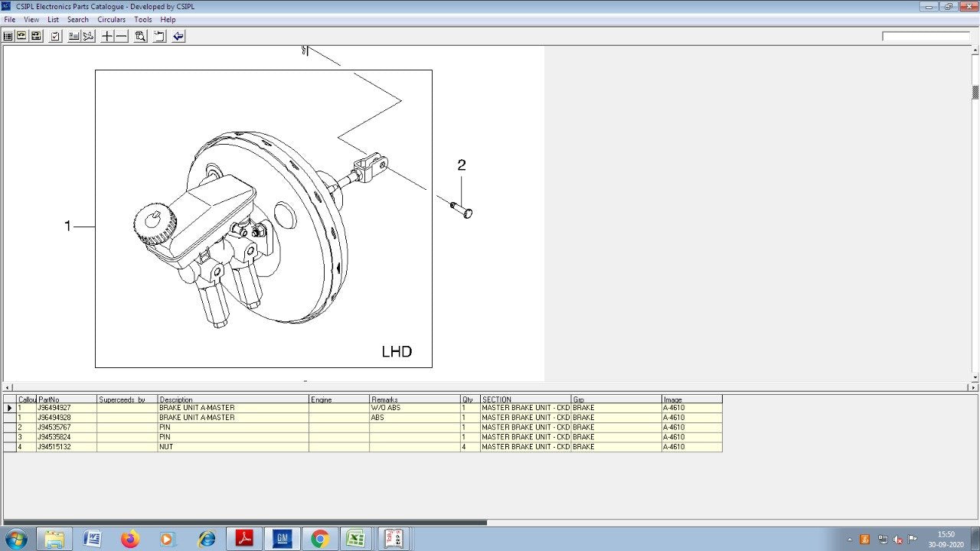Click the second toolbar icon with curved arrow
The width and height of the screenshot is (980, 551).
pyautogui.click(x=21, y=36)
